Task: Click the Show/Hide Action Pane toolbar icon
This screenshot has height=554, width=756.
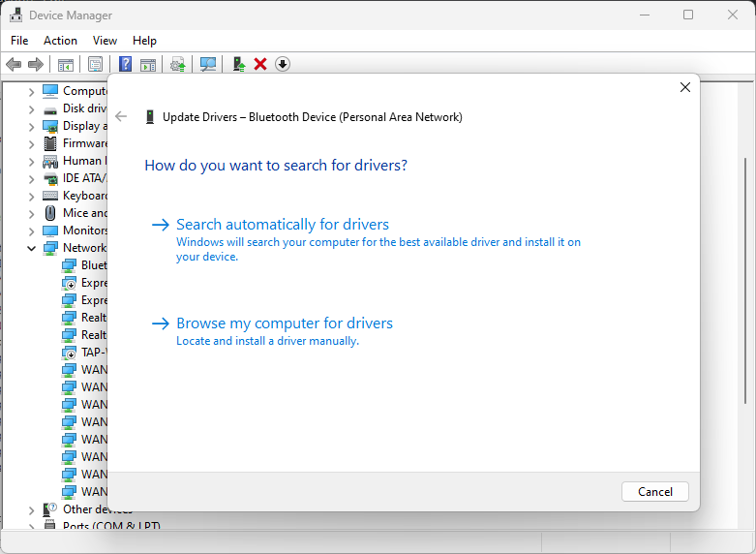Action: tap(148, 64)
